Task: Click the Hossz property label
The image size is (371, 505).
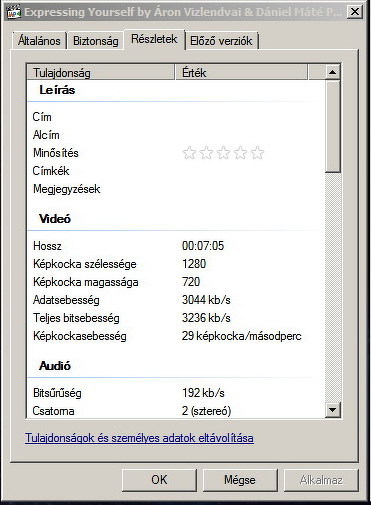Action: point(47,246)
